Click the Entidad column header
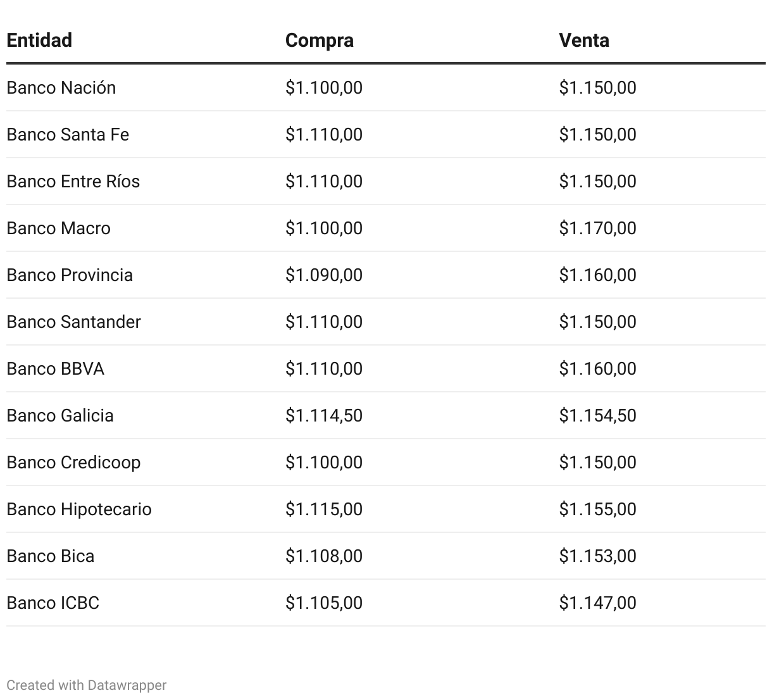 39,41
